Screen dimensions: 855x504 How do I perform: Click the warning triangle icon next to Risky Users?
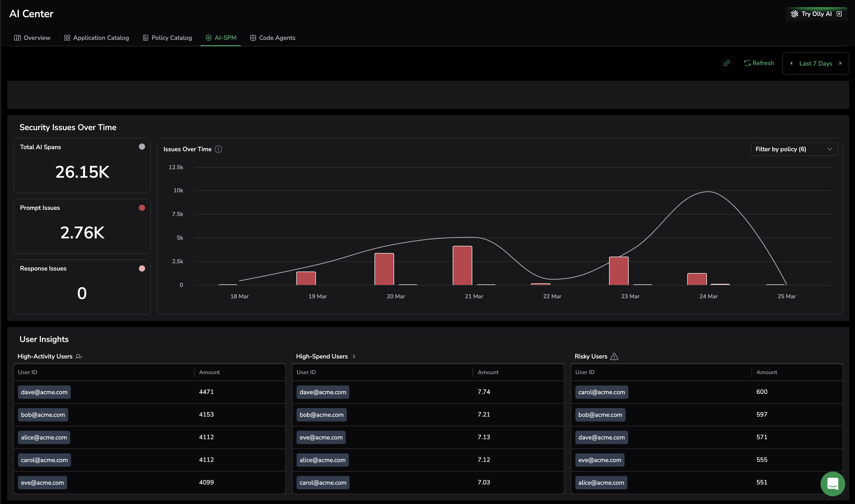(614, 356)
